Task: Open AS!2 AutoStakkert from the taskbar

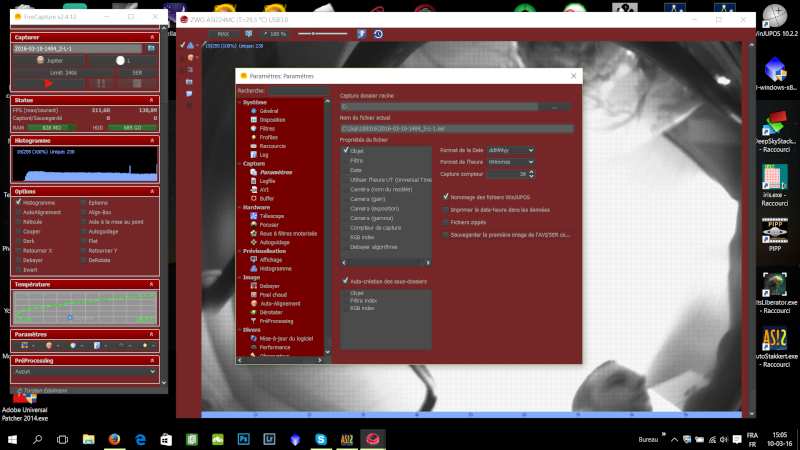Action: [347, 439]
